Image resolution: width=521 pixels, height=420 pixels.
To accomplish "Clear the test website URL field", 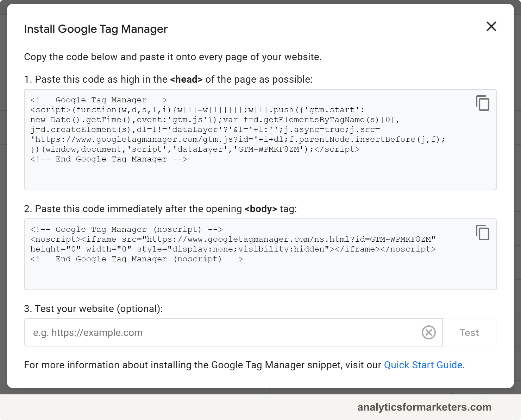I will click(428, 332).
